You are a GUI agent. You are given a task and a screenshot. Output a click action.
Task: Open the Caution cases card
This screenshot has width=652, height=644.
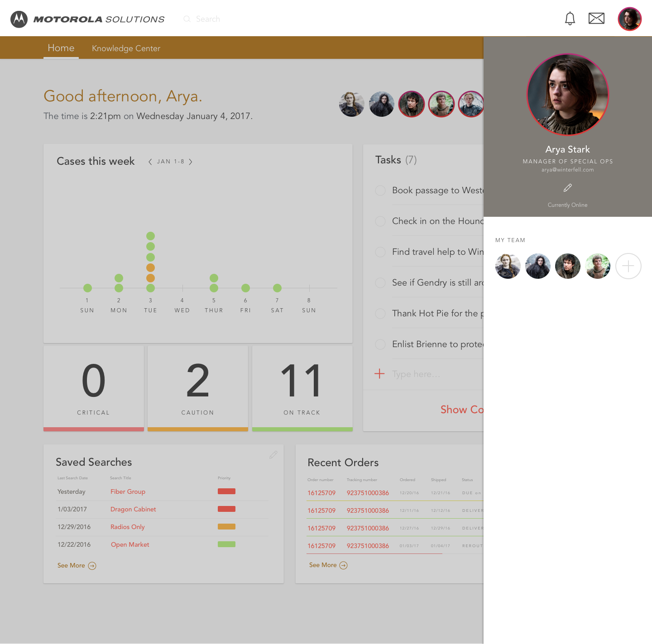pos(198,389)
